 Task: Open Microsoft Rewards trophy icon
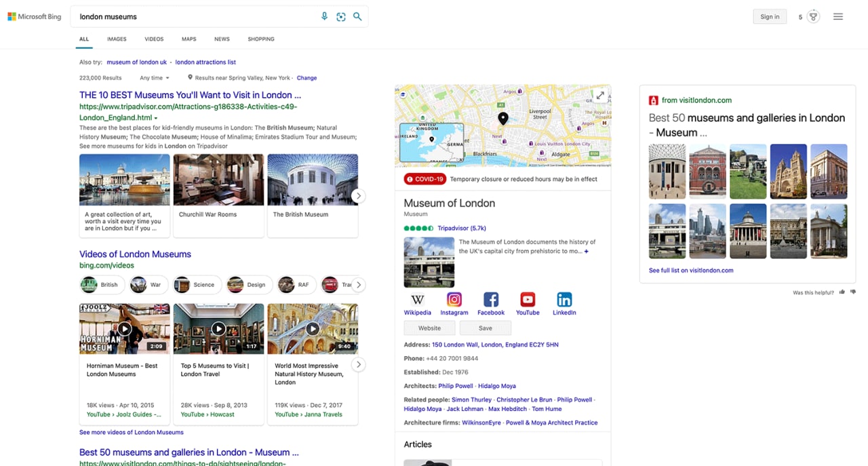(813, 16)
